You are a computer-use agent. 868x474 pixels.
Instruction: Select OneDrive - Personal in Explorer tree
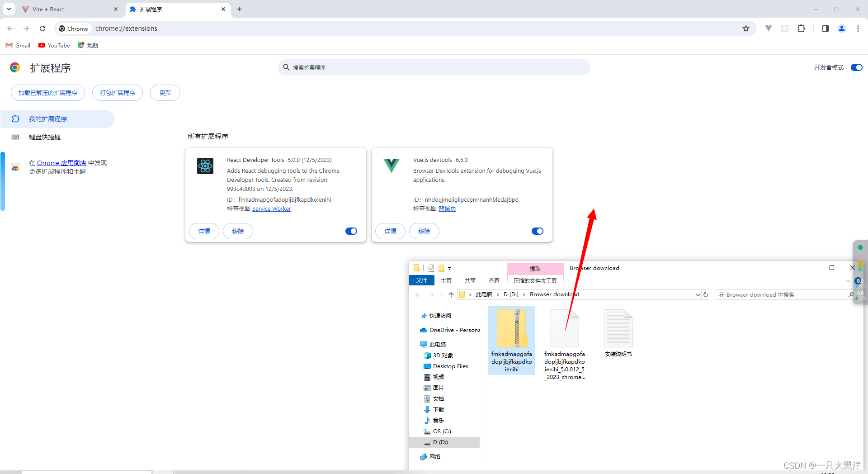[x=449, y=330]
